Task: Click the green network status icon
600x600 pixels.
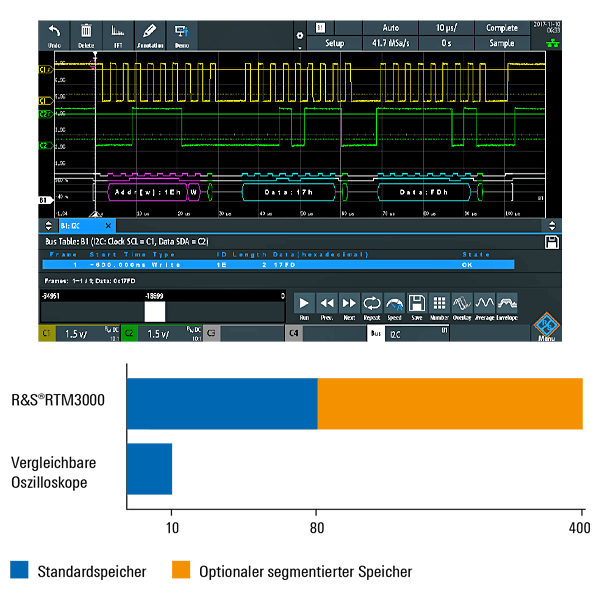Action: coord(553,43)
